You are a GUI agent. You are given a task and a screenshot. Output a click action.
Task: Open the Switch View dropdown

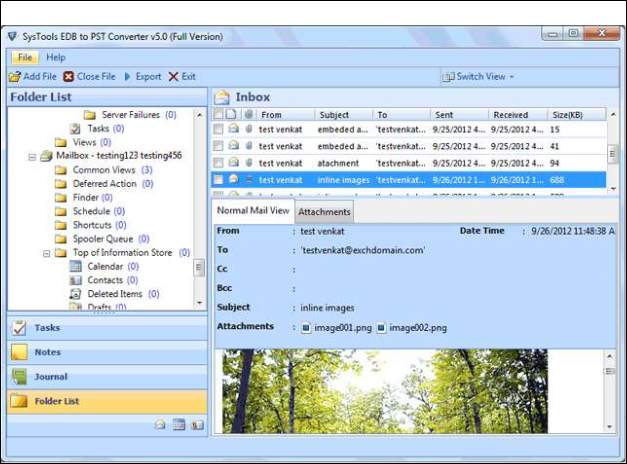point(479,77)
